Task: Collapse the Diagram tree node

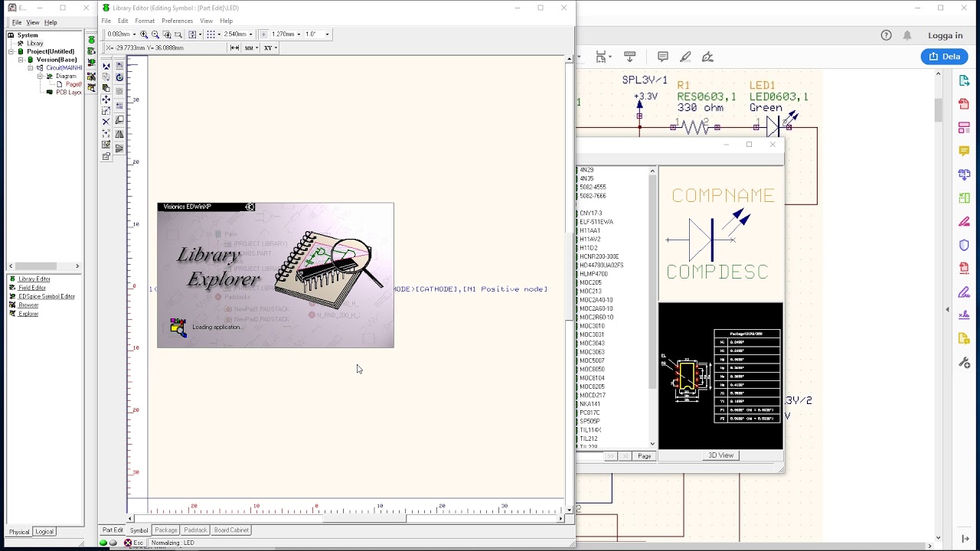Action: pyautogui.click(x=41, y=76)
